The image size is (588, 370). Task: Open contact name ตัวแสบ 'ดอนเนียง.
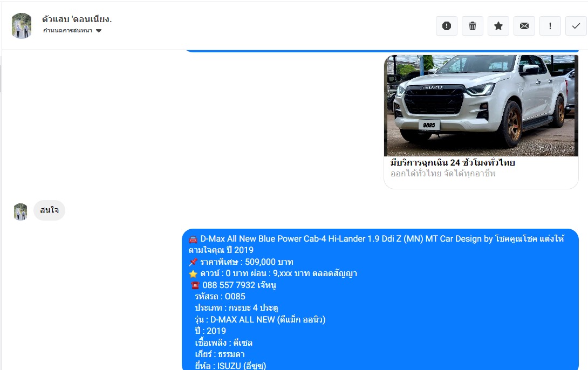coord(77,19)
